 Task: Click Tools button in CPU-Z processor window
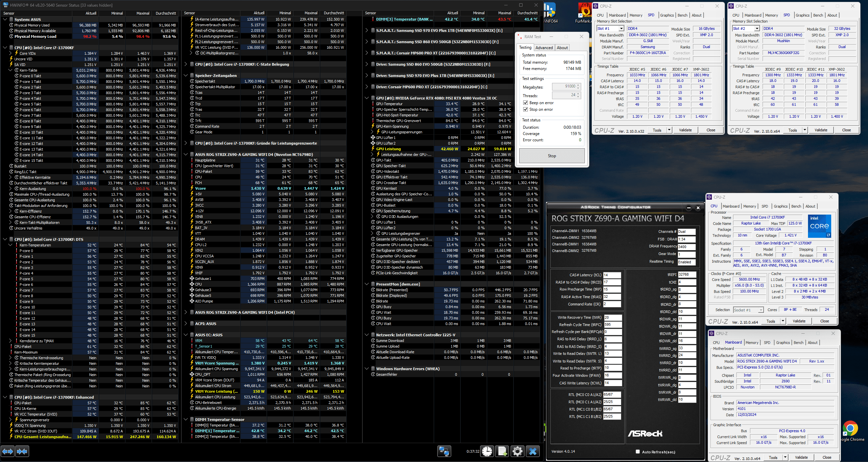pyautogui.click(x=771, y=321)
